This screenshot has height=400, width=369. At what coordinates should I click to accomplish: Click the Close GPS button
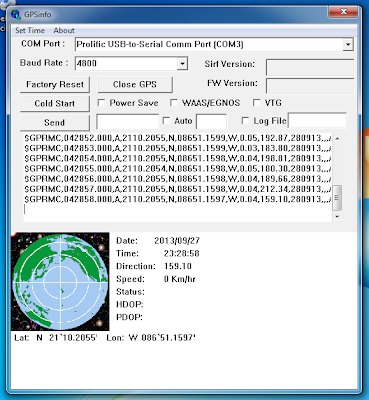pyautogui.click(x=135, y=84)
